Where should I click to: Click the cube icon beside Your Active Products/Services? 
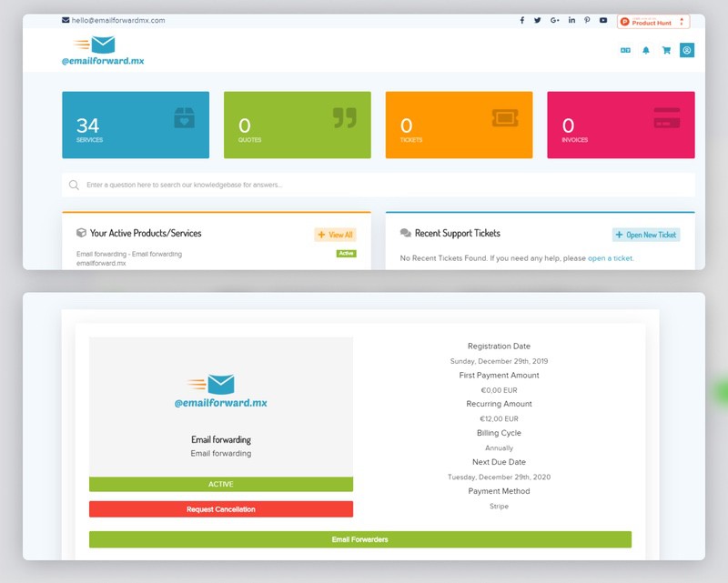tap(81, 233)
